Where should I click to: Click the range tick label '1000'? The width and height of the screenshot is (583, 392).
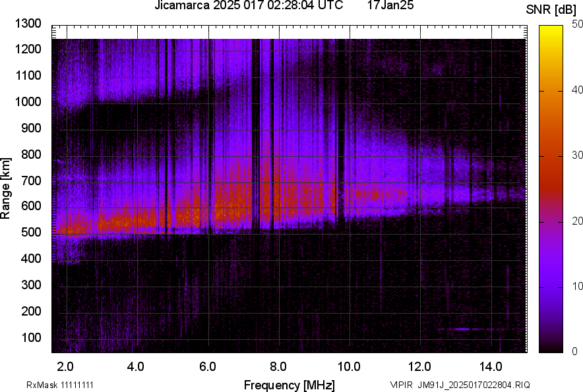tap(28, 101)
